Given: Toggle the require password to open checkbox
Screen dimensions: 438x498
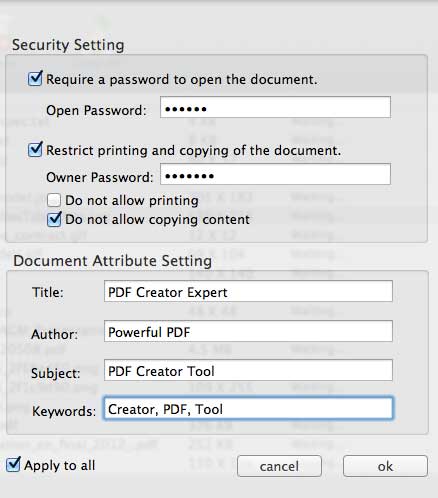Looking at the screenshot, I should (x=35, y=79).
